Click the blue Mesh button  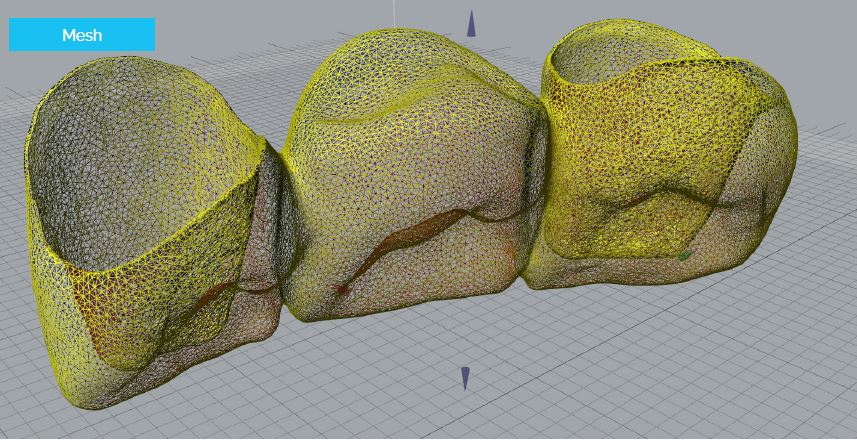[x=82, y=35]
